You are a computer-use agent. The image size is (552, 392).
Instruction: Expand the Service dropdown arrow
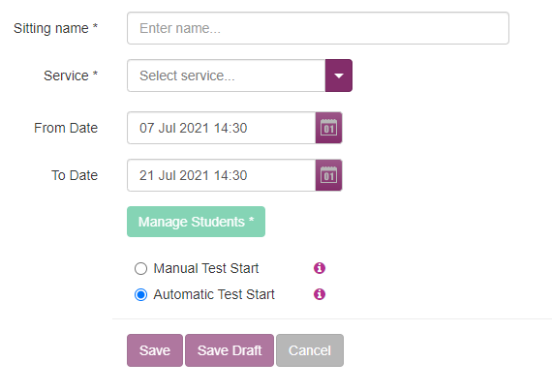click(x=339, y=75)
